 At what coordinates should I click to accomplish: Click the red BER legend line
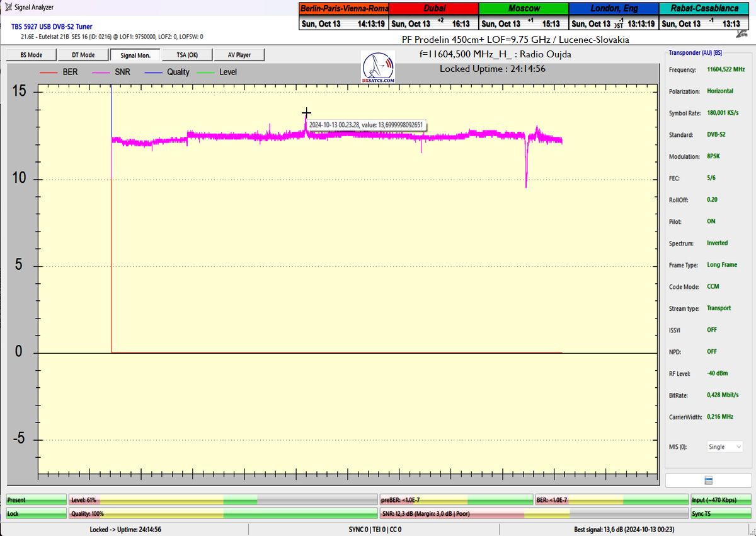click(49, 73)
